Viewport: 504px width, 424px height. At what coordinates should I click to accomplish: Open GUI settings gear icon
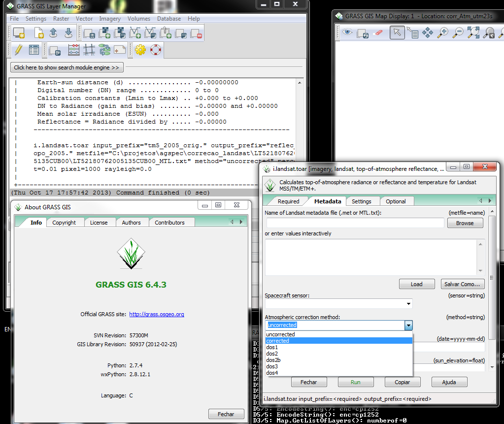click(140, 50)
